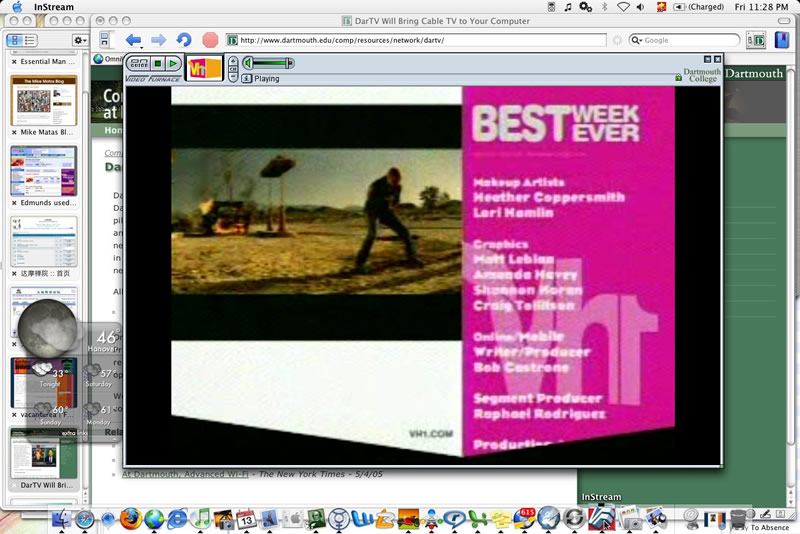The height and width of the screenshot is (534, 800).
Task: Open the AirPort wireless status menu
Action: (x=623, y=7)
